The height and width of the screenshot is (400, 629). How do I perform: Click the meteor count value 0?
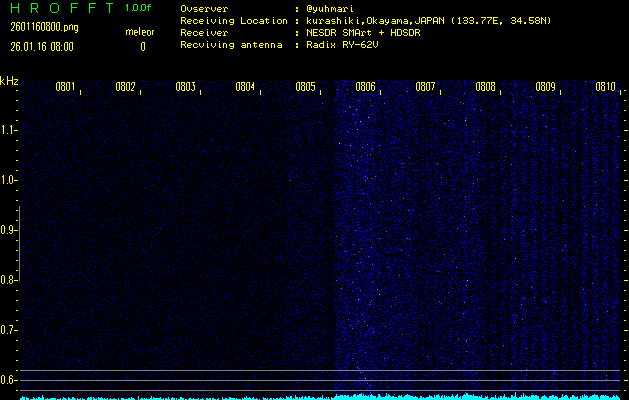pyautogui.click(x=143, y=47)
